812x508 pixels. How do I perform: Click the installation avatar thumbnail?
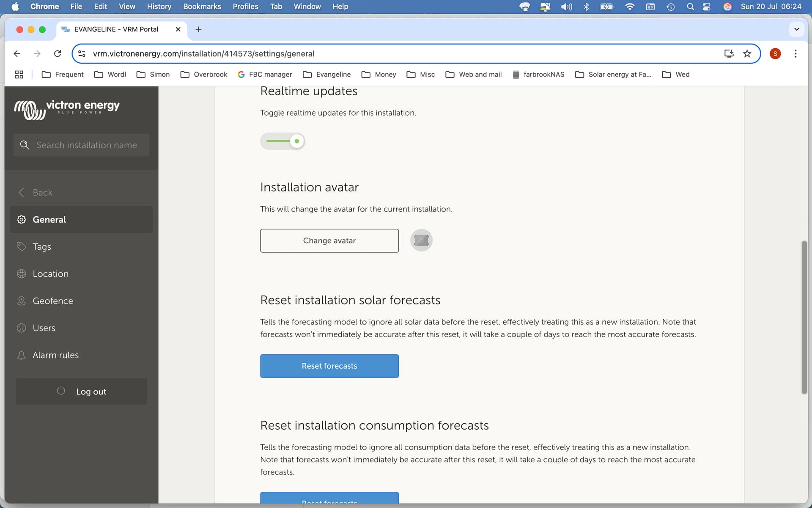click(421, 240)
